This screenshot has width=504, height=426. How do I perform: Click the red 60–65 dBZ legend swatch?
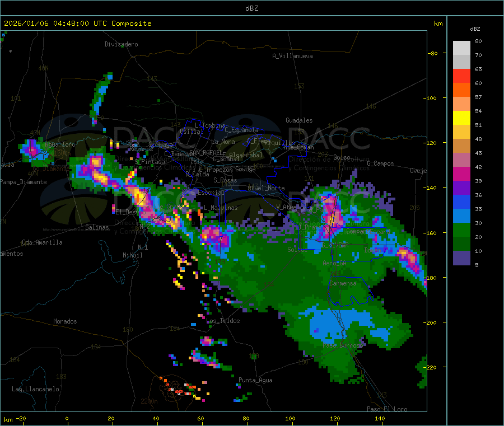tap(461, 76)
